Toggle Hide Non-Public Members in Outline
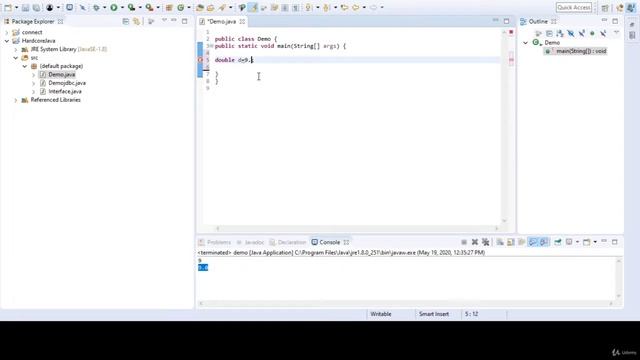Viewport: 640px width, 360px height. tap(592, 33)
